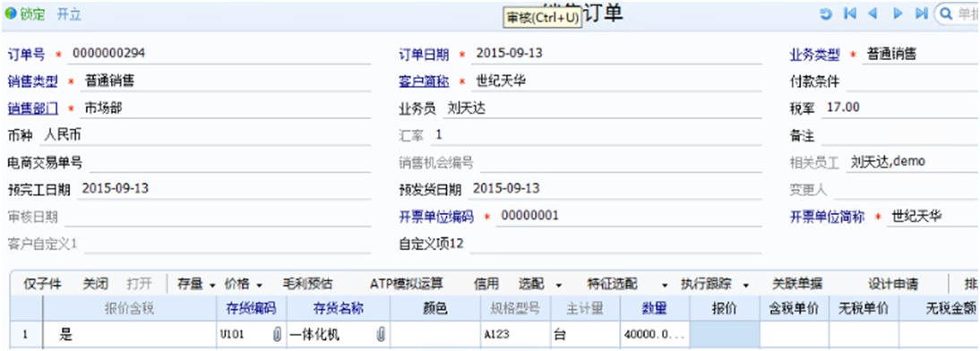Click the 颜色 column header
This screenshot has width=980, height=351.
435,309
